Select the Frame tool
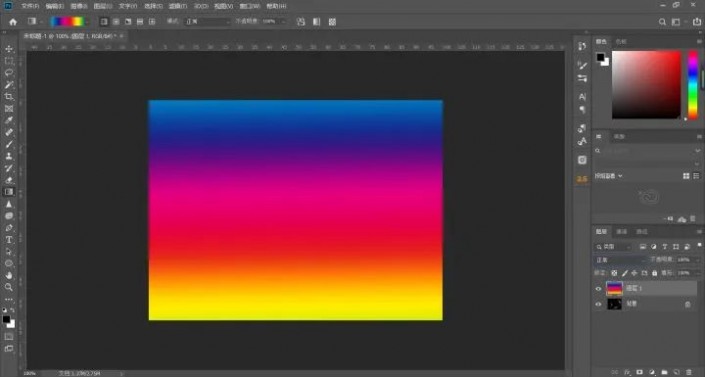Viewport: 705px width, 377px height. coord(9,108)
